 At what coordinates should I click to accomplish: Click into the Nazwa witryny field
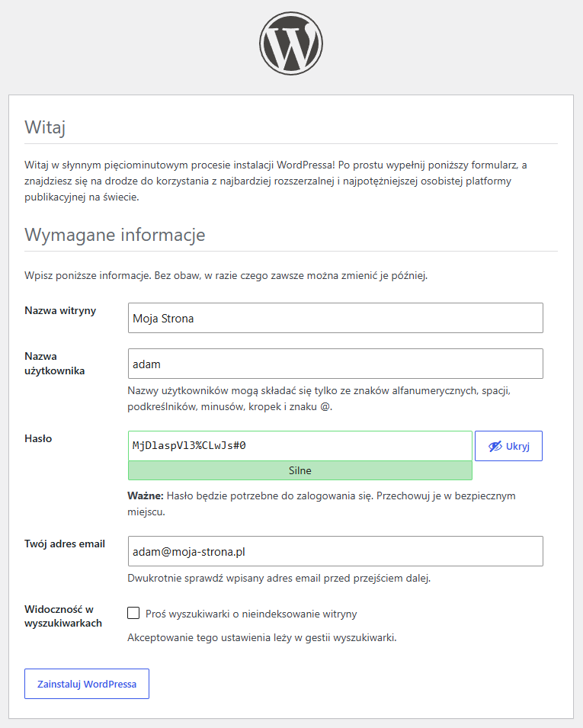(335, 318)
